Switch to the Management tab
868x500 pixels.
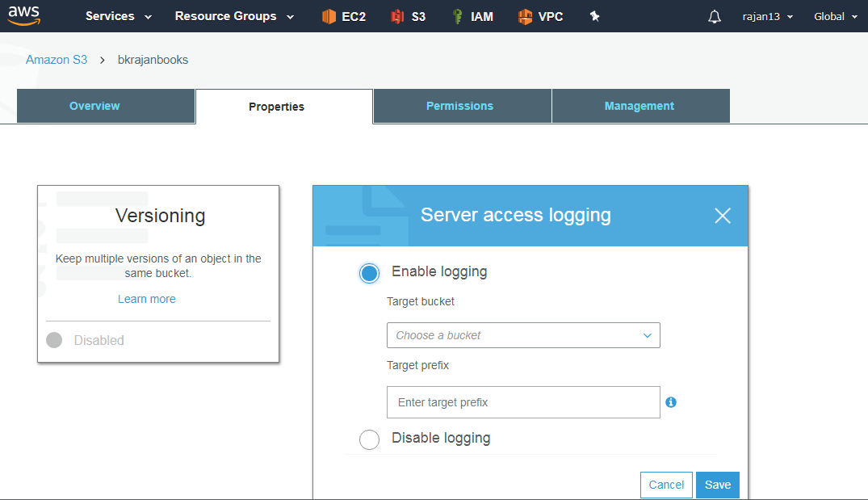click(x=639, y=105)
